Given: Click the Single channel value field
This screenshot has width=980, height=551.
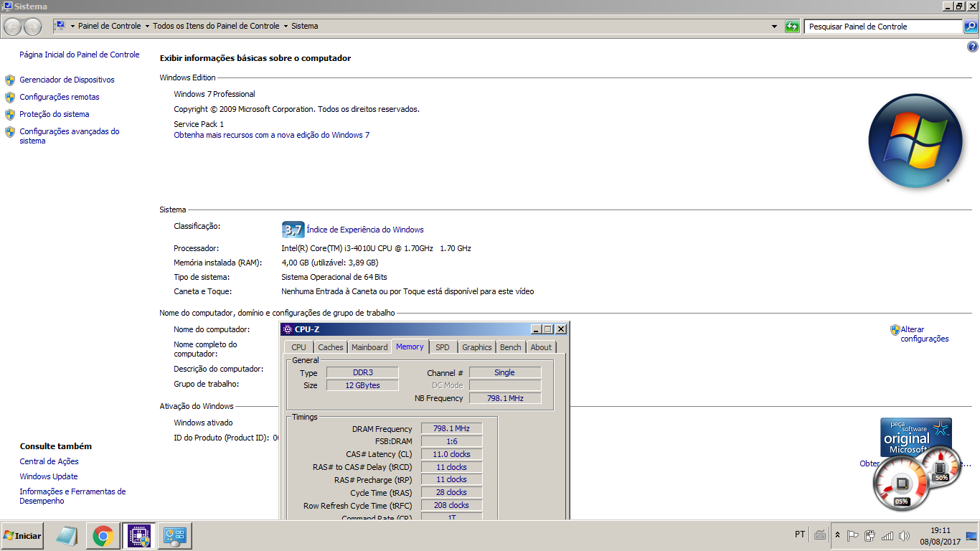Looking at the screenshot, I should [505, 372].
